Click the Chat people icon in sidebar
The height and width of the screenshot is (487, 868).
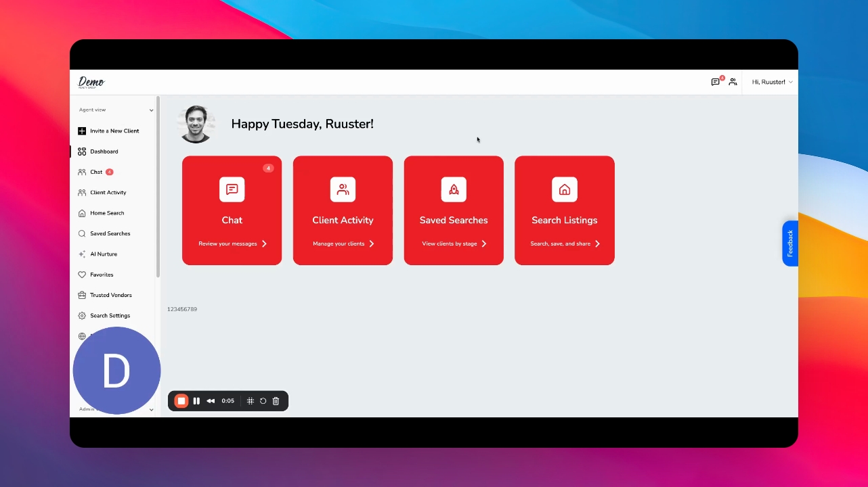pos(82,172)
